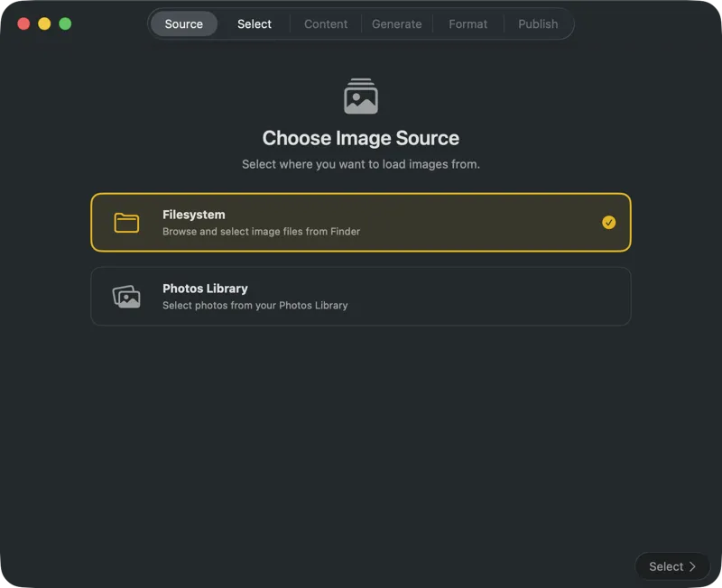The height and width of the screenshot is (588, 722).
Task: Click the green full-screen window button
Action: pos(65,24)
